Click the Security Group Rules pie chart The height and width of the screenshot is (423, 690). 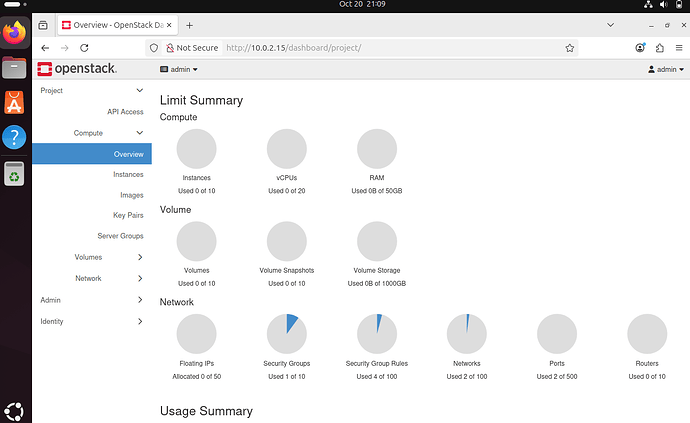tap(377, 334)
